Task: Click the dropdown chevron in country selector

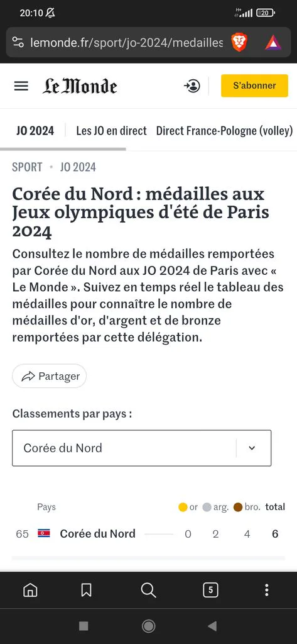Action: (252, 448)
